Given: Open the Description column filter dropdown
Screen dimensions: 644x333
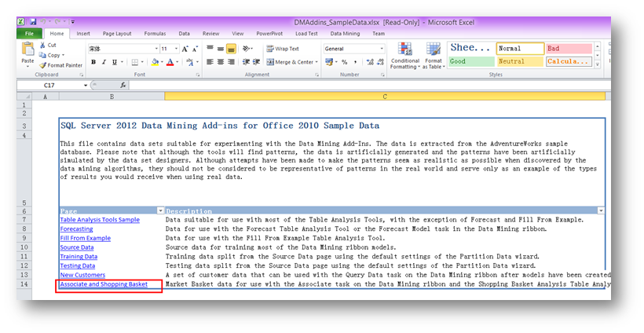Looking at the screenshot, I should coord(601,210).
